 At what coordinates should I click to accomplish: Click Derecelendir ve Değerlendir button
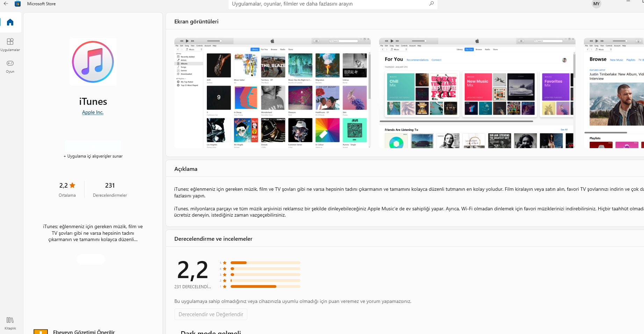coord(211,314)
